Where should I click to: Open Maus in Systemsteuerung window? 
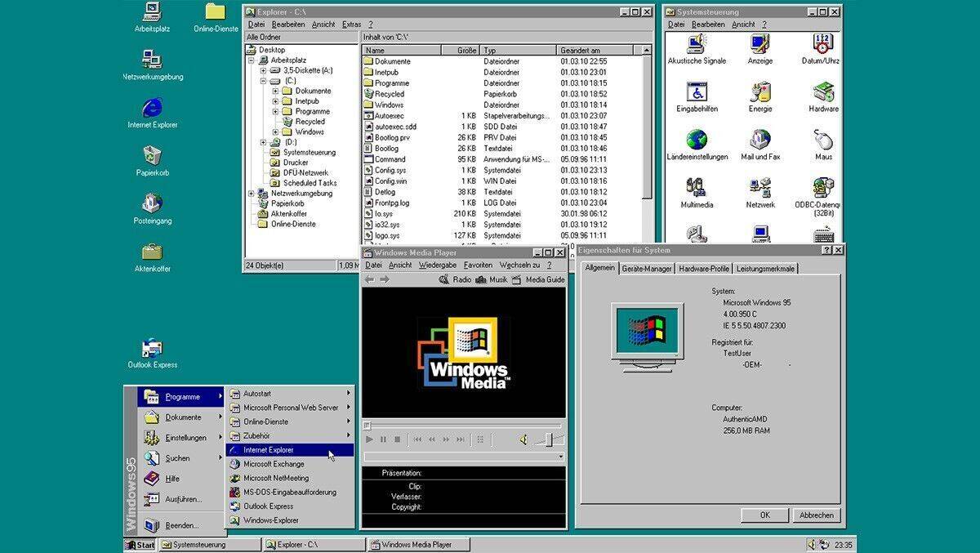coord(823,145)
